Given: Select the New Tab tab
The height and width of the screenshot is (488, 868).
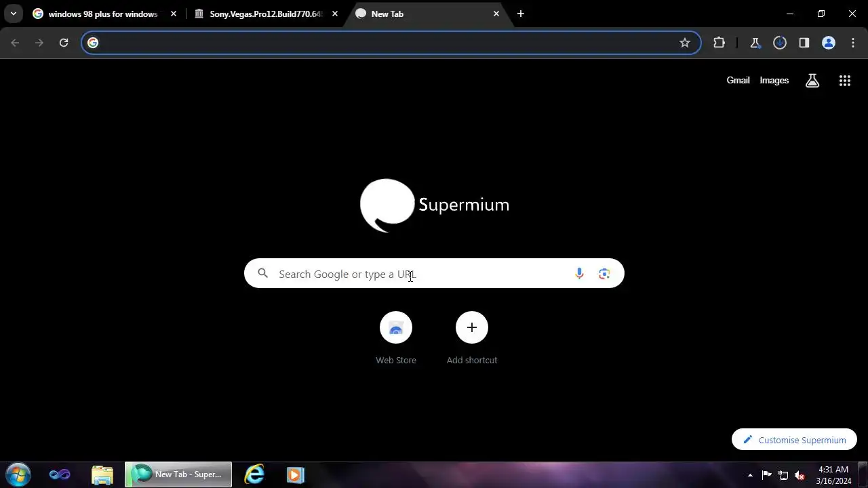Looking at the screenshot, I should (428, 14).
